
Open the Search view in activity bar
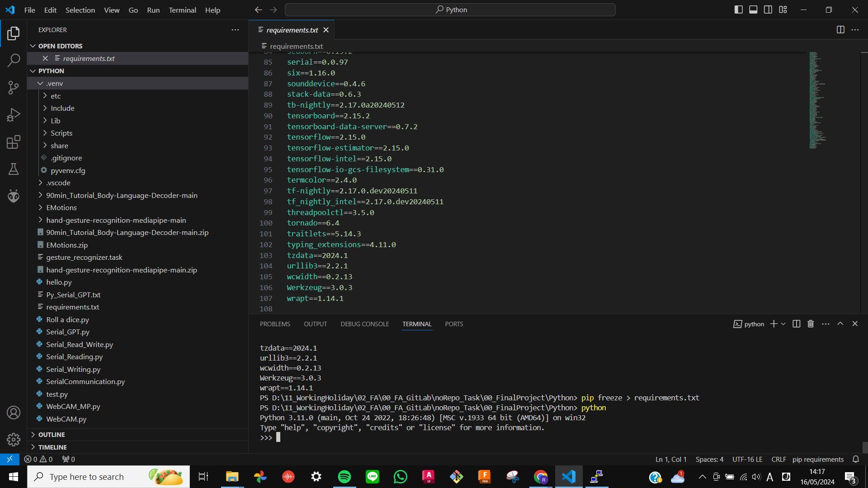point(14,60)
